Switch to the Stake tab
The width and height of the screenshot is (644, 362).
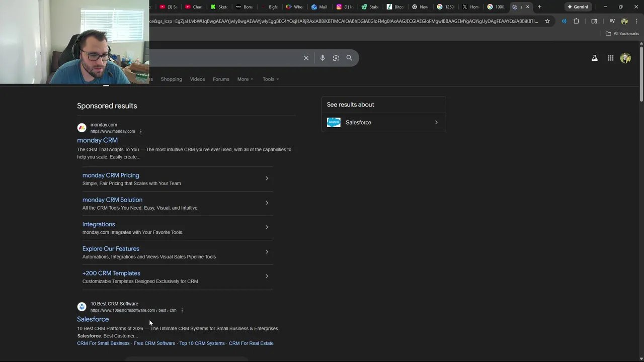(x=370, y=7)
